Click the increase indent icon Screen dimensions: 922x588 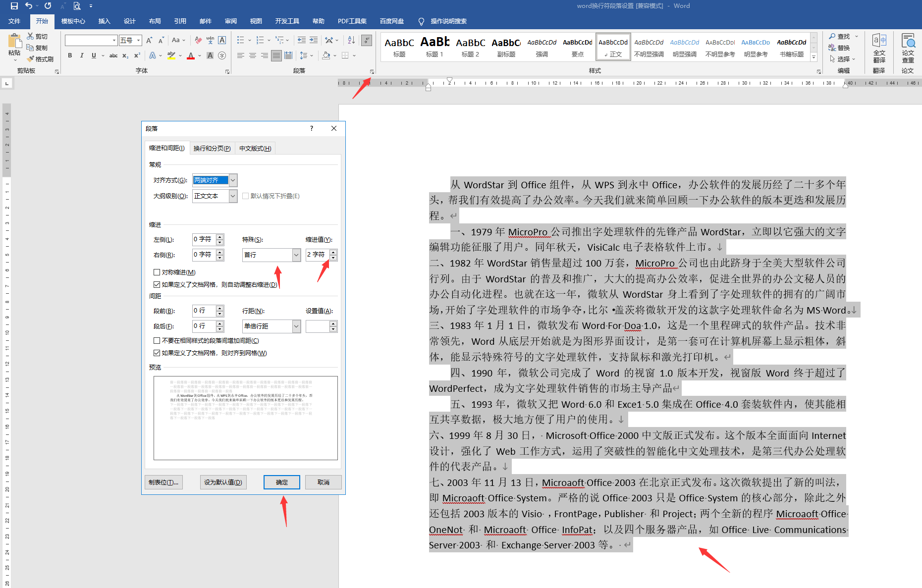click(314, 40)
